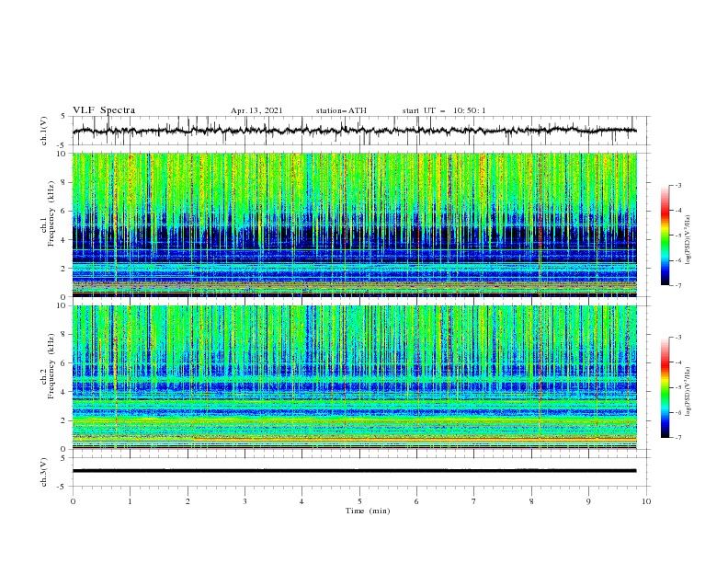The image size is (728, 563).
Task: Click the ch.1 'Frequency (kHz)' axis label
Action: [51, 214]
